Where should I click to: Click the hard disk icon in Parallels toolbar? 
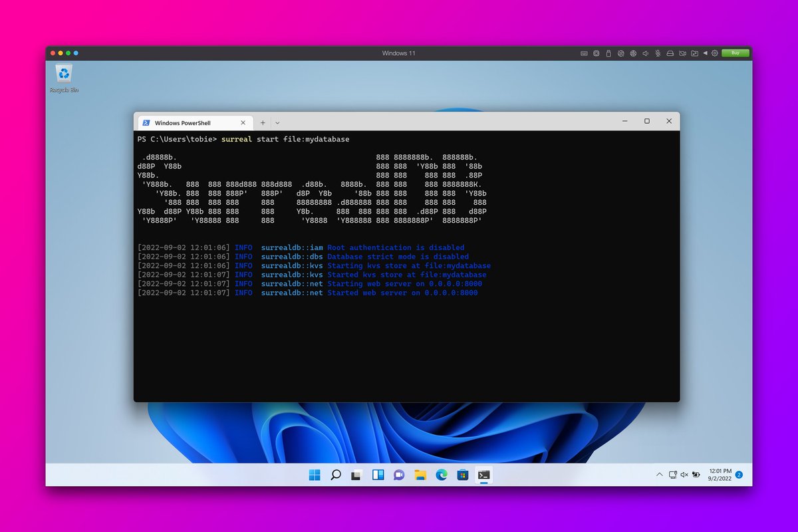click(670, 53)
